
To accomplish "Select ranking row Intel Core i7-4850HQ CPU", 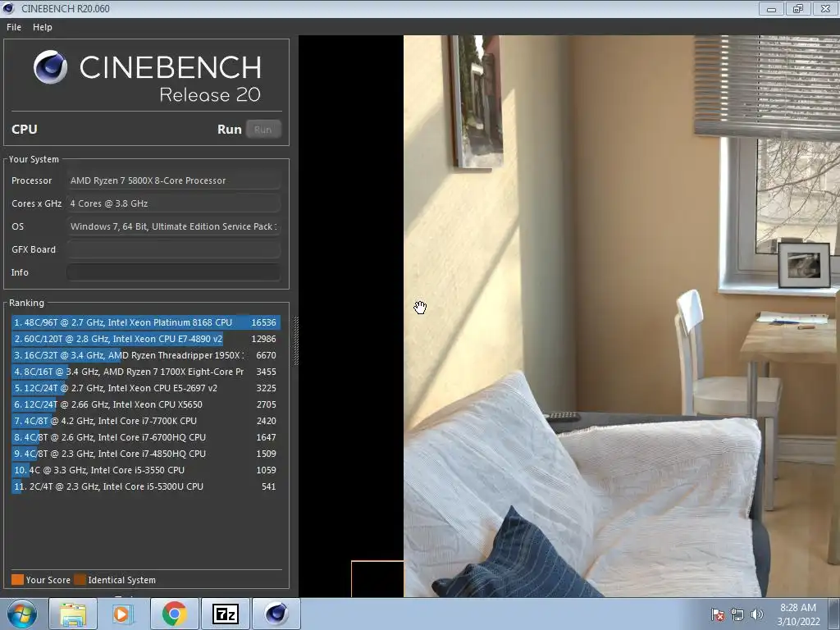I will (x=145, y=454).
